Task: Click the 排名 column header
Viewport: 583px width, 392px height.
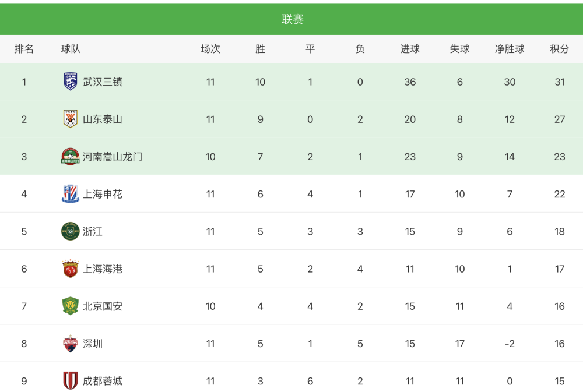Action: tap(24, 49)
